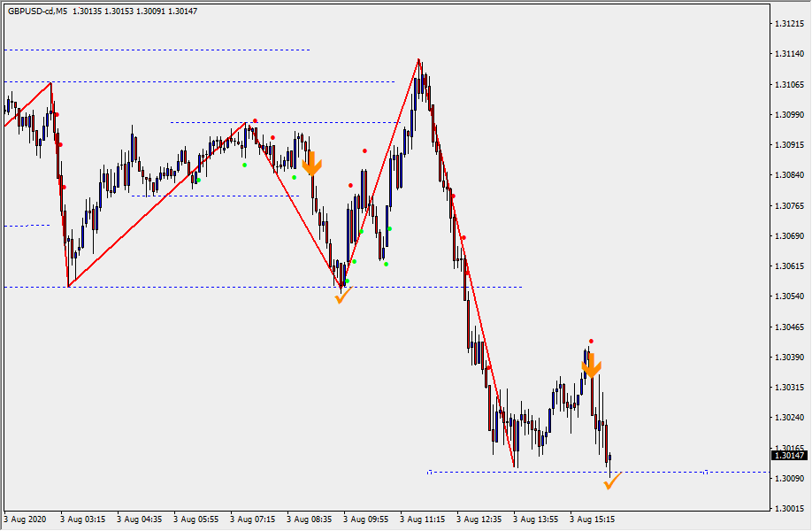Image resolution: width=812 pixels, height=531 pixels.
Task: Select the zigzag low after 03:15
Action: coord(68,286)
